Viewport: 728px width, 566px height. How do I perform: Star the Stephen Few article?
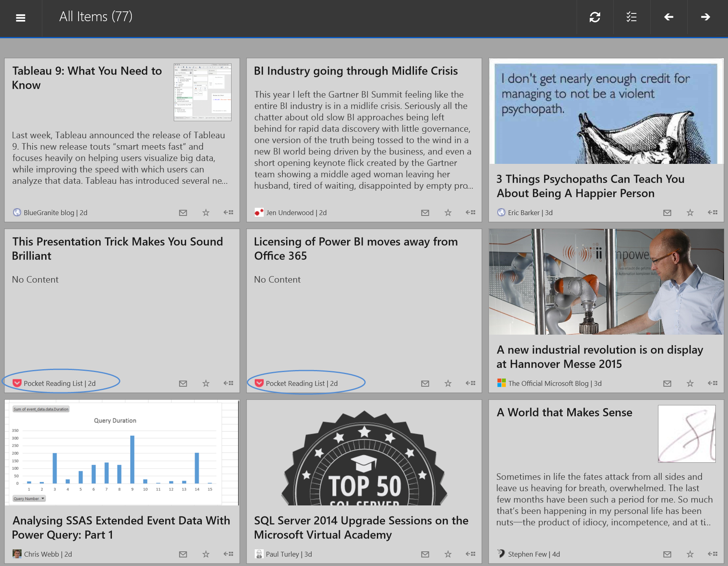click(x=690, y=554)
